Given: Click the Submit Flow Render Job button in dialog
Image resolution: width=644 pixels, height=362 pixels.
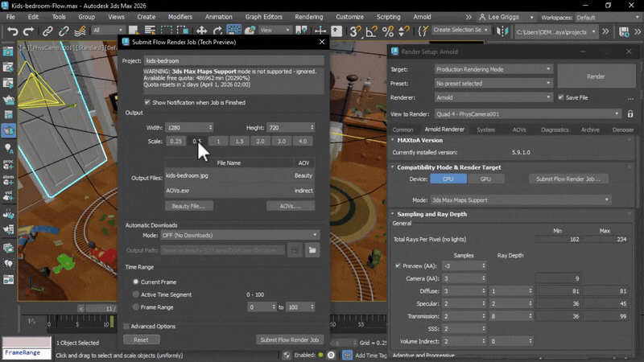Looking at the screenshot, I should tap(290, 339).
